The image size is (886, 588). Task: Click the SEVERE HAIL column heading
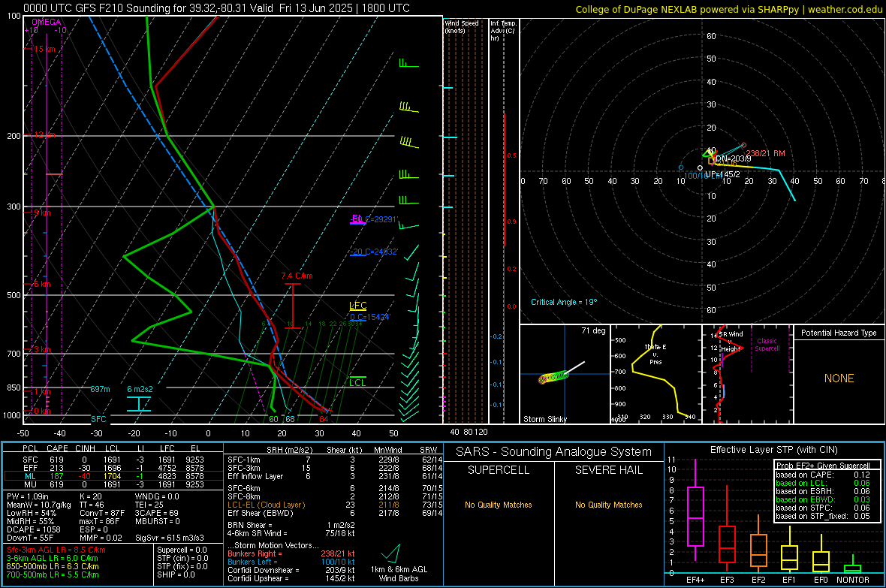click(608, 470)
